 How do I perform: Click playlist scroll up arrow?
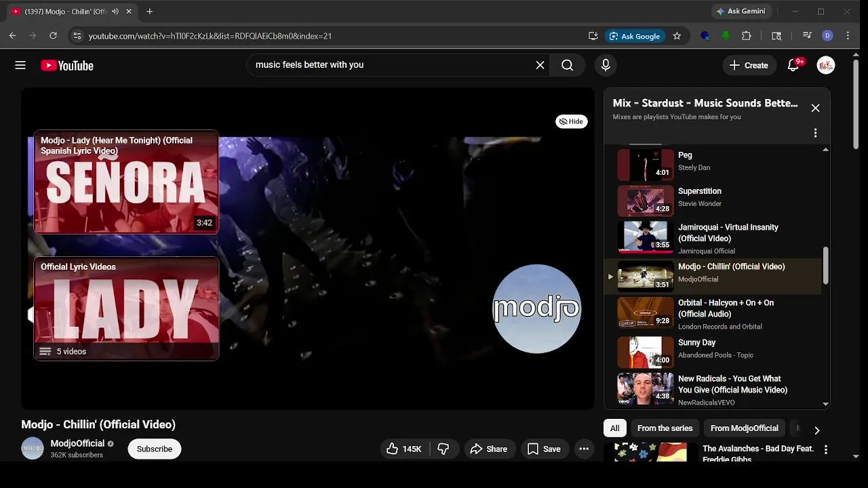click(825, 149)
